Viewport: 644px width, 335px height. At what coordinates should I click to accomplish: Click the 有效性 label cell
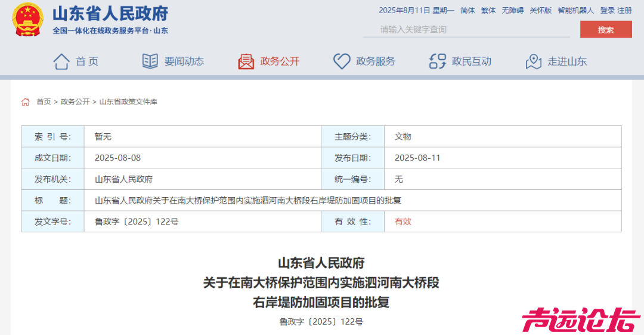point(353,222)
